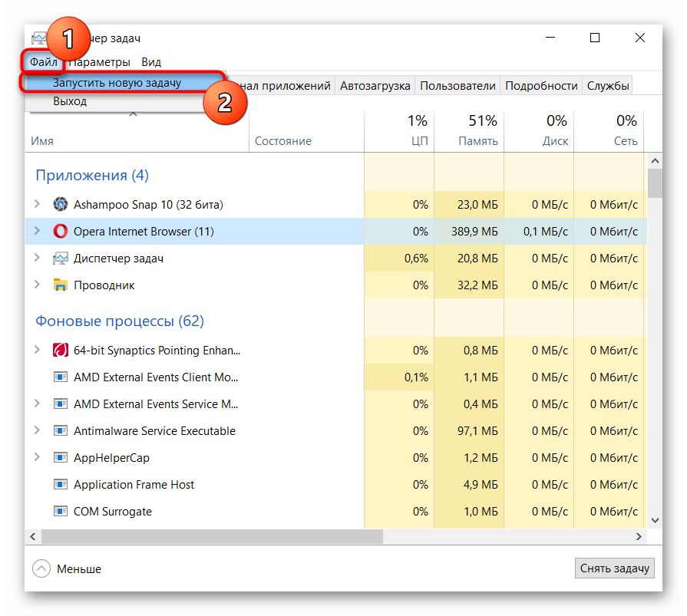This screenshot has width=687, height=616.
Task: Click the Проводник folder icon
Action: coord(61,285)
